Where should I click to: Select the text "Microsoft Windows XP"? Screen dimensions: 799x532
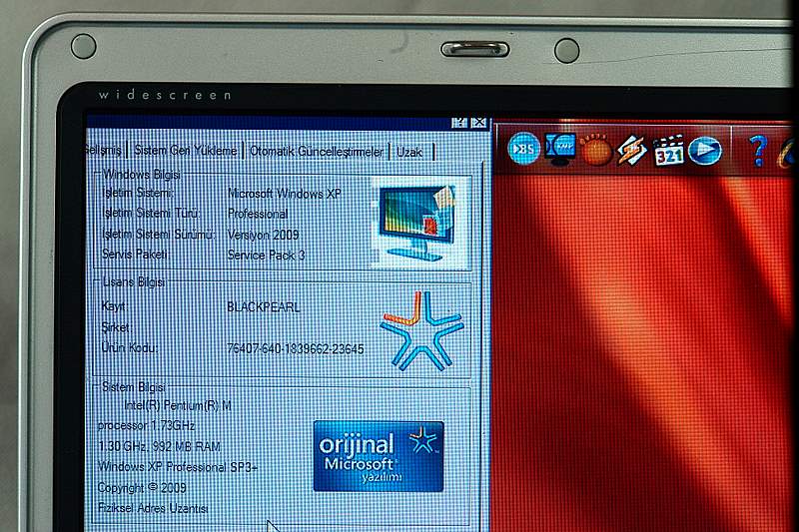pyautogui.click(x=285, y=194)
